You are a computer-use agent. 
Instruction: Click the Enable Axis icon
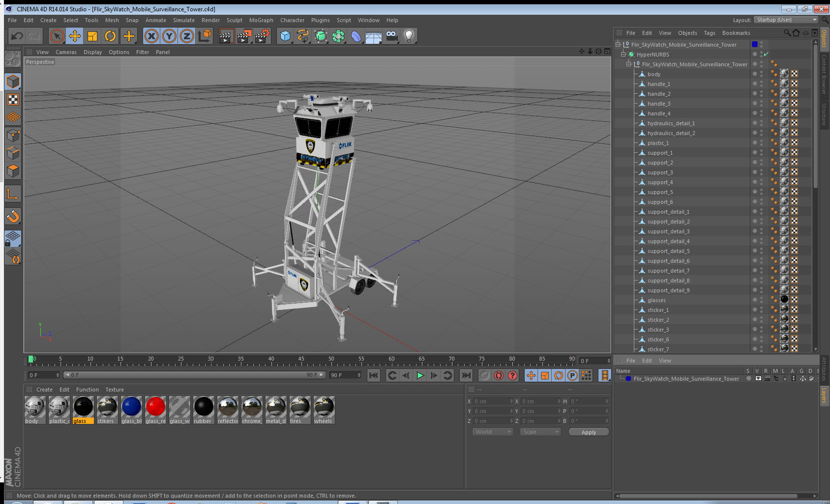pos(13,194)
